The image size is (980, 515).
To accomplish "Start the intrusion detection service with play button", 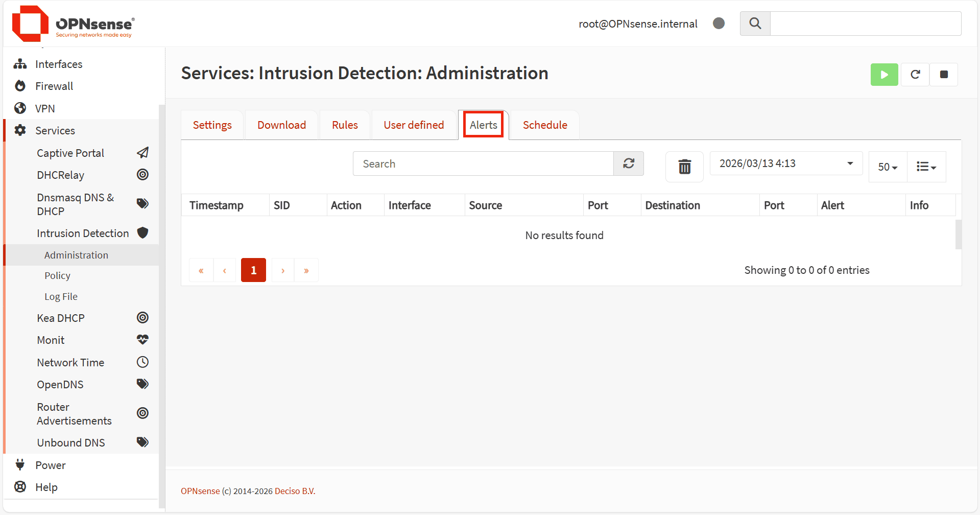I will coord(884,75).
